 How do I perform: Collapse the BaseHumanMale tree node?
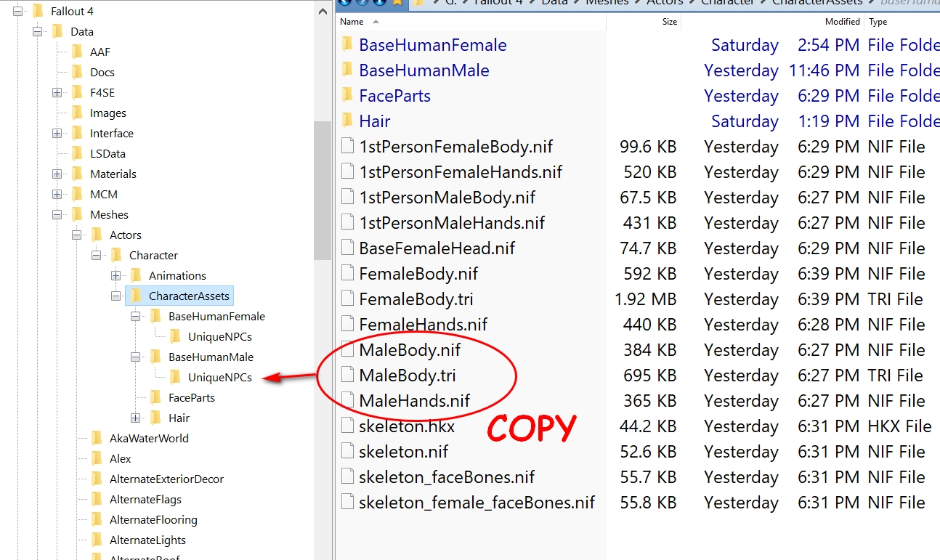click(135, 357)
